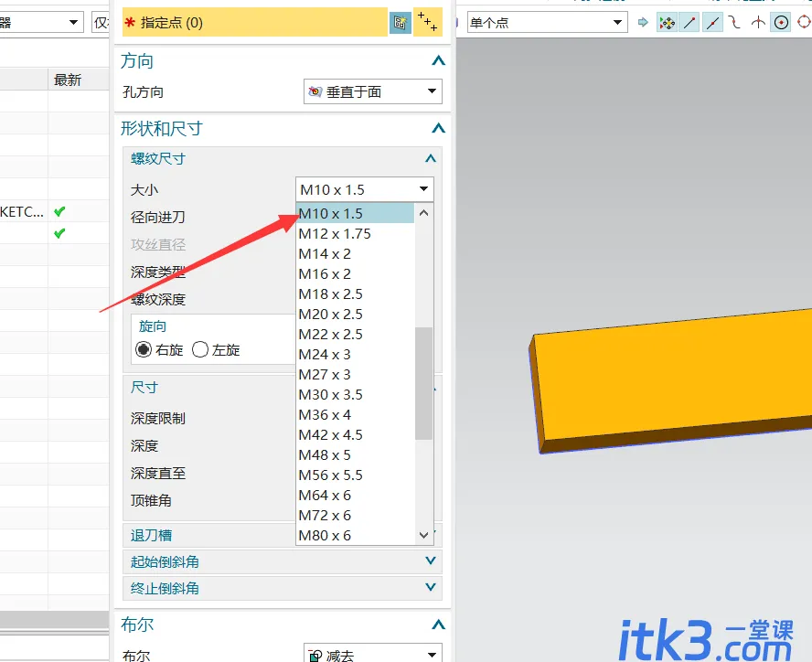Click the 顶锥角 label
The height and width of the screenshot is (662, 812).
(151, 500)
